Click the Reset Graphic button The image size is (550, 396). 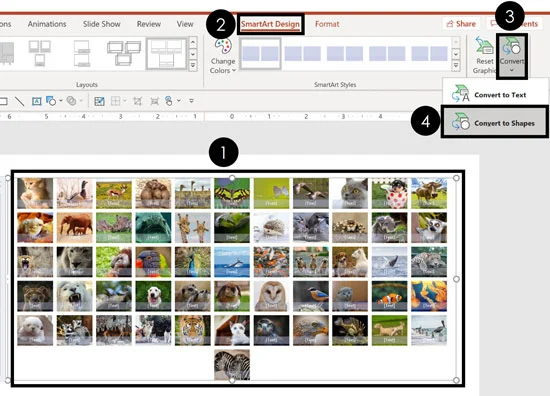(484, 55)
